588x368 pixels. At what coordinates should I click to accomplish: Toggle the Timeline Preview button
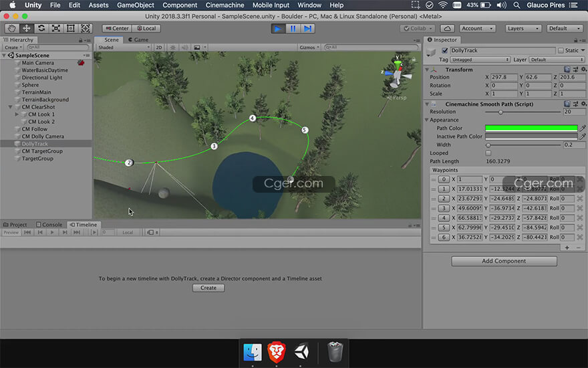coord(11,232)
